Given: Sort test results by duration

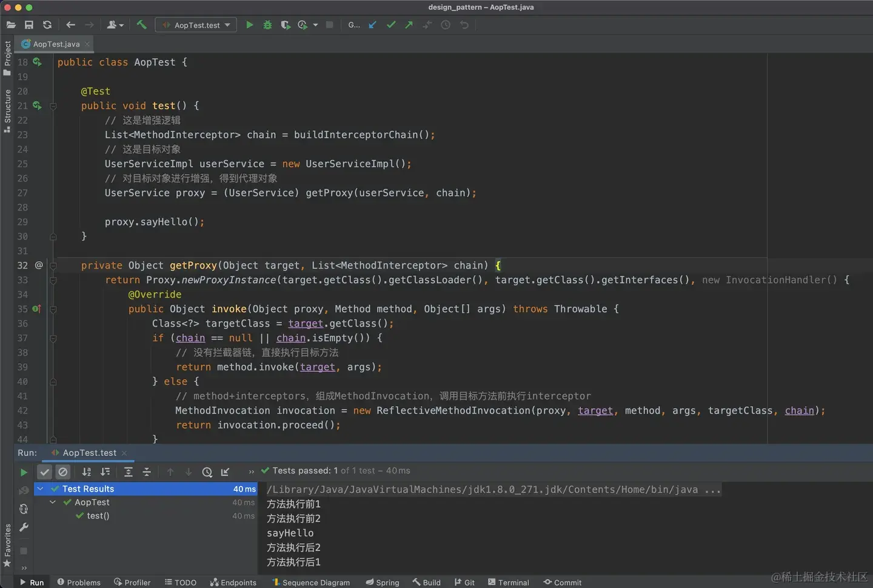Looking at the screenshot, I should (105, 472).
